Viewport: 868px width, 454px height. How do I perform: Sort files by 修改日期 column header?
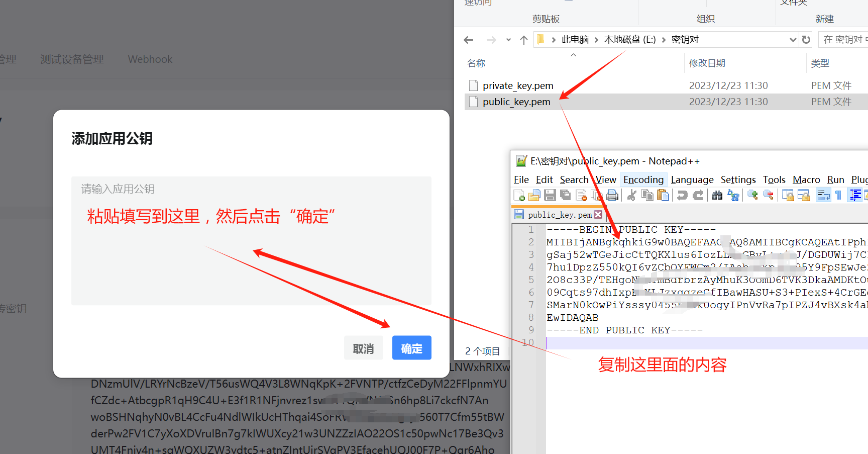point(707,63)
